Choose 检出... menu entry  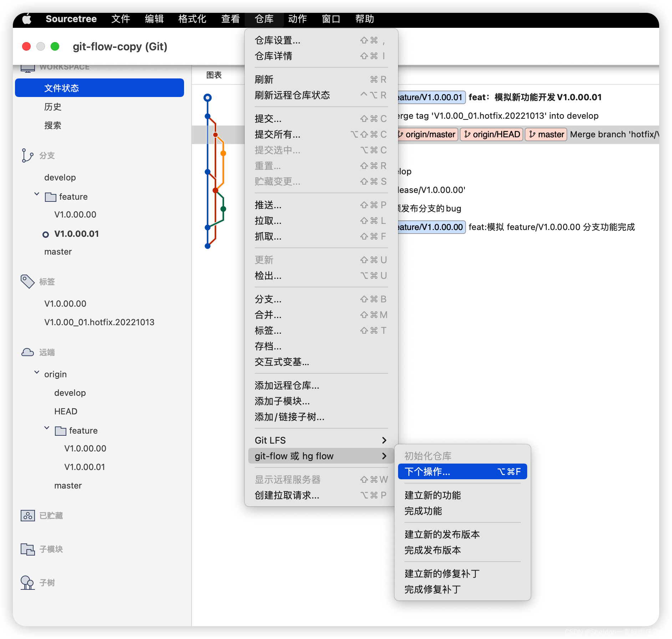coord(321,276)
